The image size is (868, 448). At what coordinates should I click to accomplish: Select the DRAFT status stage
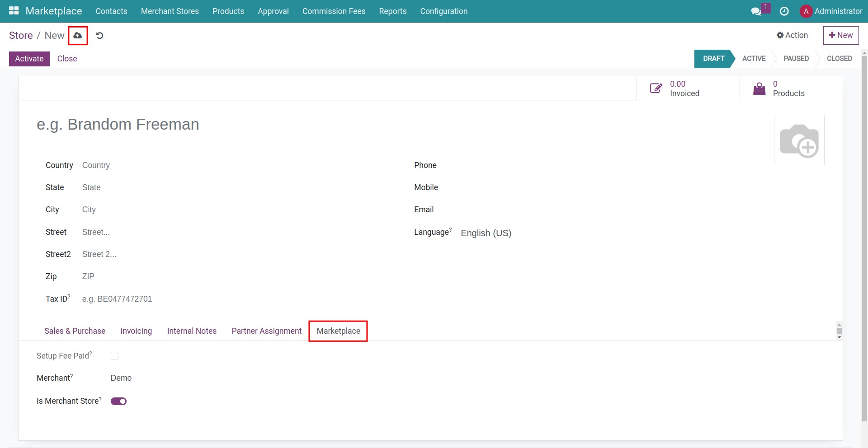coord(713,59)
